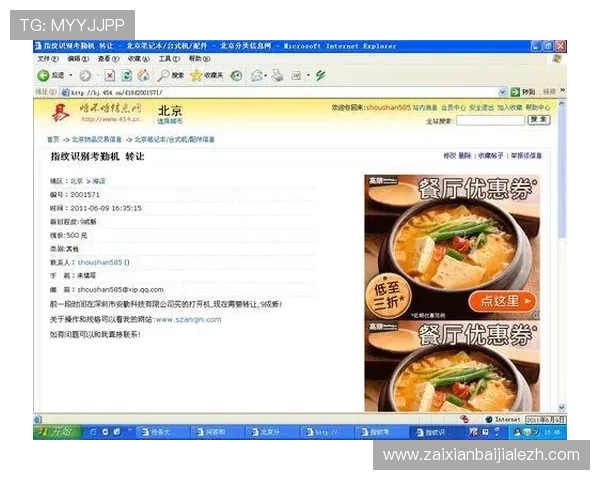Click the 北京物品交易信息 breadcrumb link
Image resolution: width=600 pixels, height=480 pixels.
point(96,139)
